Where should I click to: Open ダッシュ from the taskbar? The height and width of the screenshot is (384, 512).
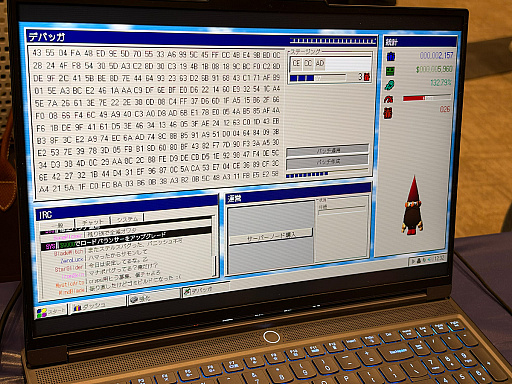[97, 306]
